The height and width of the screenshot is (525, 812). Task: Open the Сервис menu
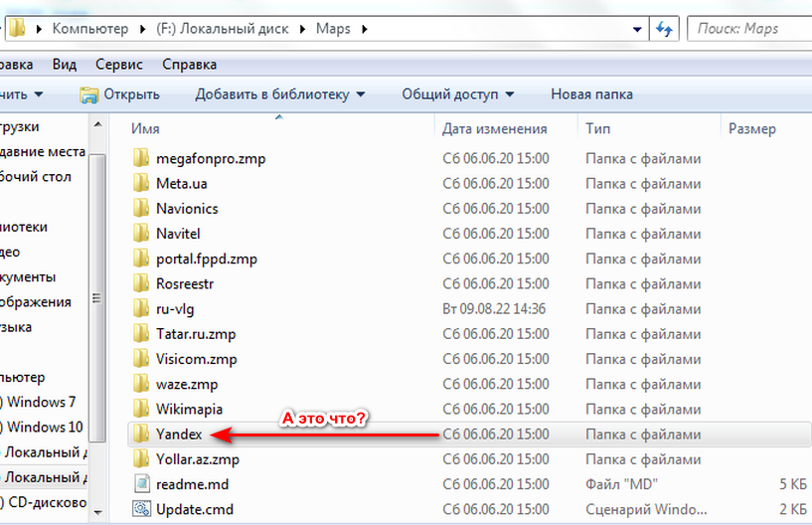(x=118, y=64)
